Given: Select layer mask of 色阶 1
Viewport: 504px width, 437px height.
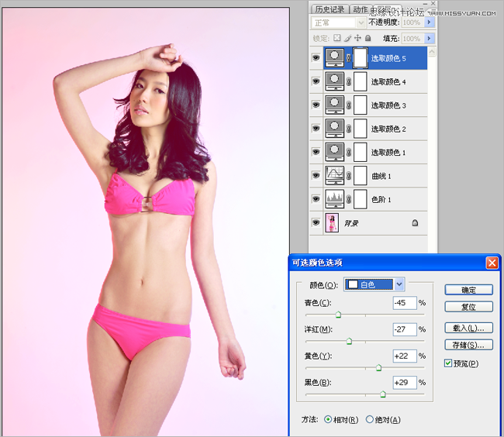Looking at the screenshot, I should coord(360,199).
